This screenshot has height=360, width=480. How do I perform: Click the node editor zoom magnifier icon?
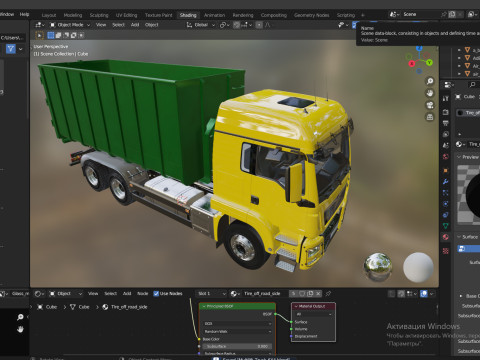point(20,317)
